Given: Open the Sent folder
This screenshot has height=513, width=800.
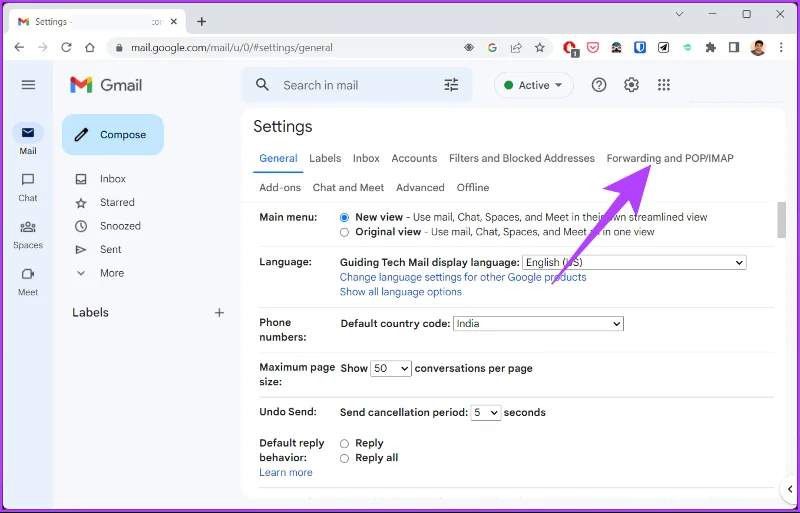Looking at the screenshot, I should (x=110, y=249).
